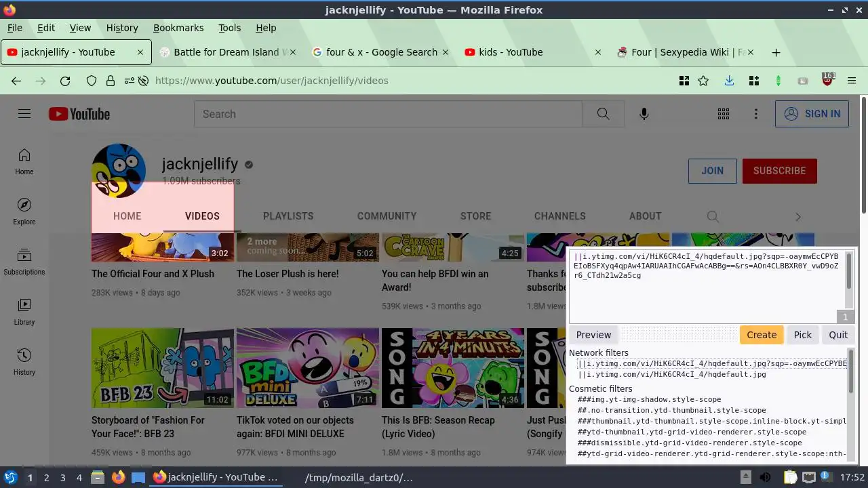Open Firefox application hamburger menu
Viewport: 868px width, 488px height.
(x=852, y=81)
